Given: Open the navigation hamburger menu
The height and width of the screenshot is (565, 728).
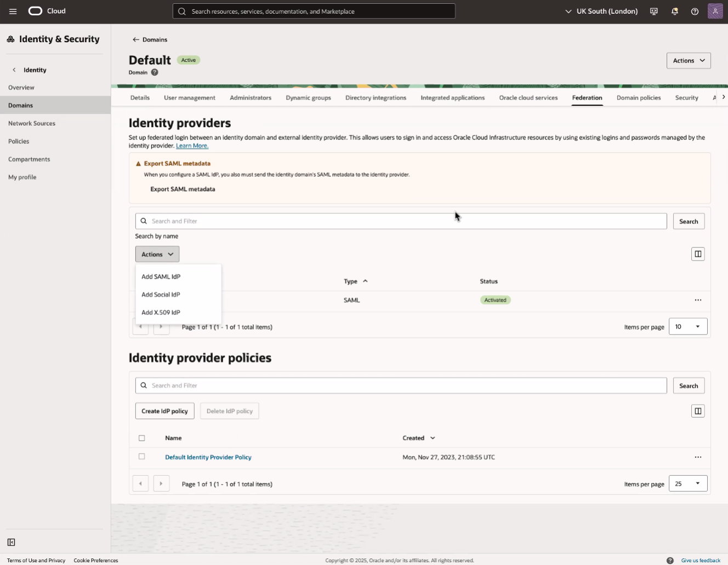Looking at the screenshot, I should point(13,11).
